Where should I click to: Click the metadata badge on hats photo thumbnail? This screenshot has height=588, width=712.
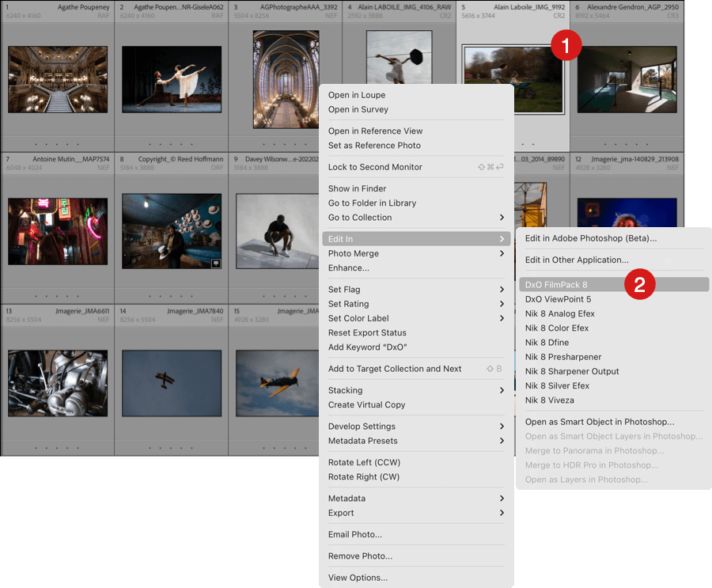215,263
